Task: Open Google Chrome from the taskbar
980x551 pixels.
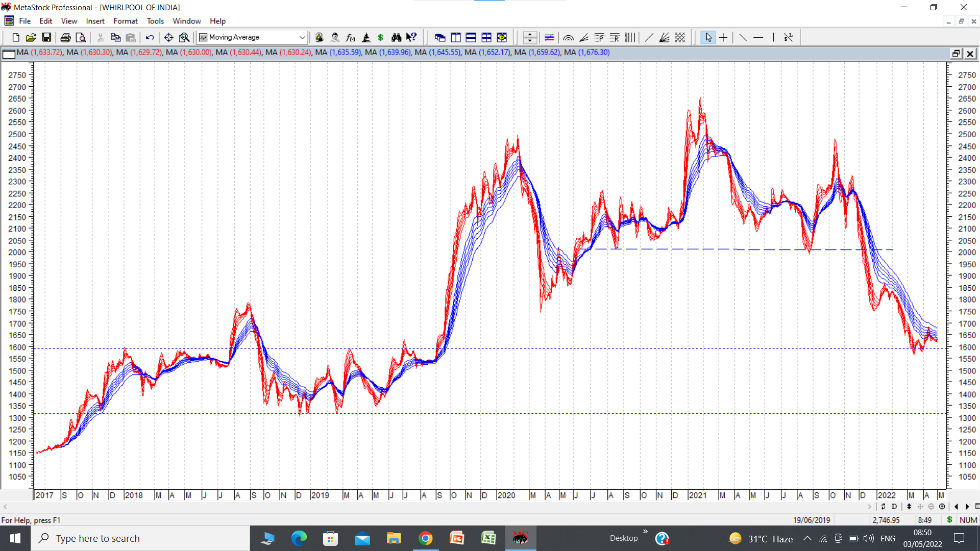Action: click(x=425, y=538)
